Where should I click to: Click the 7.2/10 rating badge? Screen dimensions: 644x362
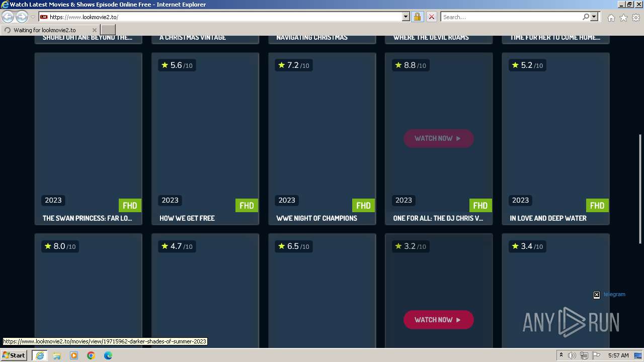coord(293,65)
